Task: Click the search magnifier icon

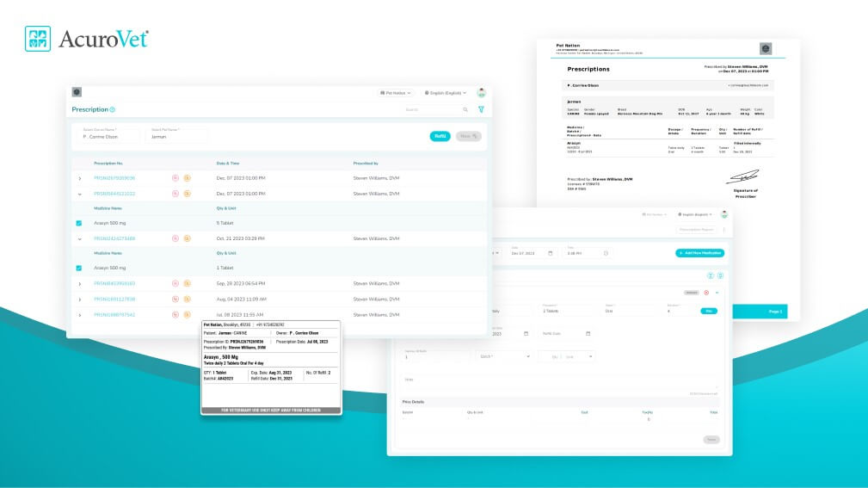Action: [x=465, y=109]
